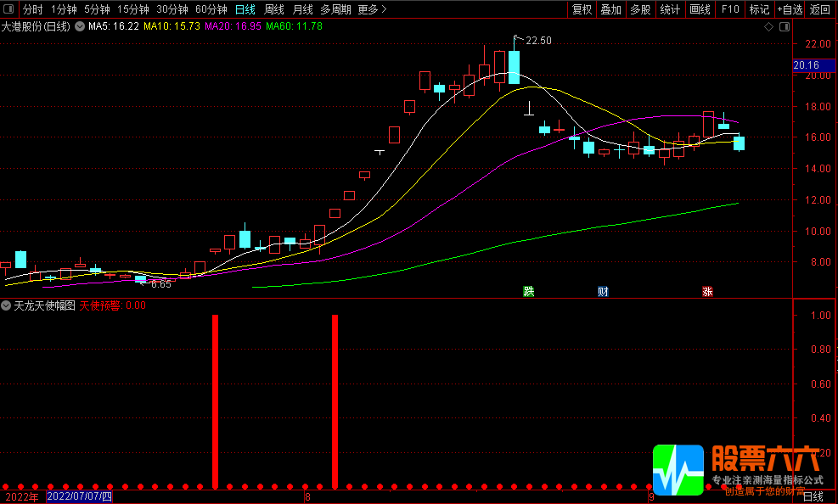The height and width of the screenshot is (504, 838).
Task: Toggle 复权 price adjustment
Action: coord(582,9)
